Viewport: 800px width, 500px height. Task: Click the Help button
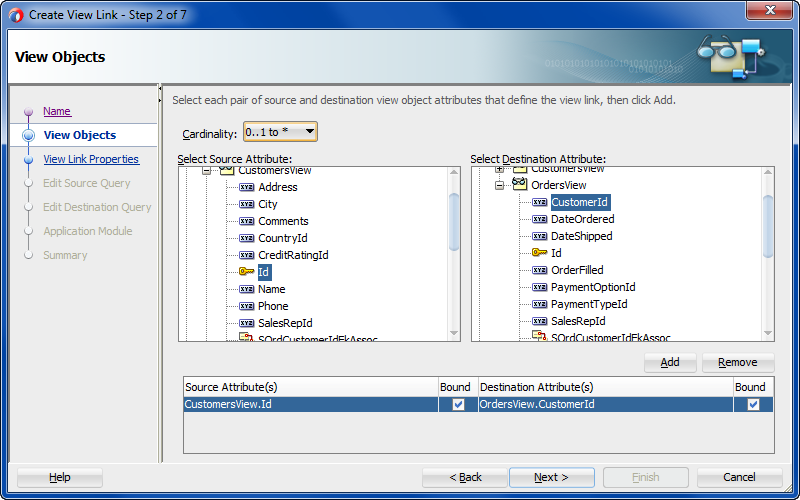[x=60, y=478]
